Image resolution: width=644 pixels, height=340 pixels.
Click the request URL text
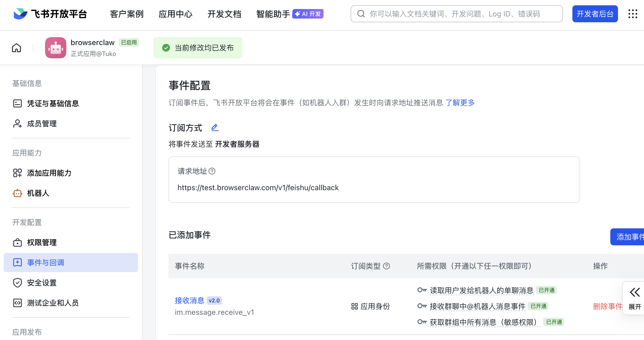(x=258, y=188)
